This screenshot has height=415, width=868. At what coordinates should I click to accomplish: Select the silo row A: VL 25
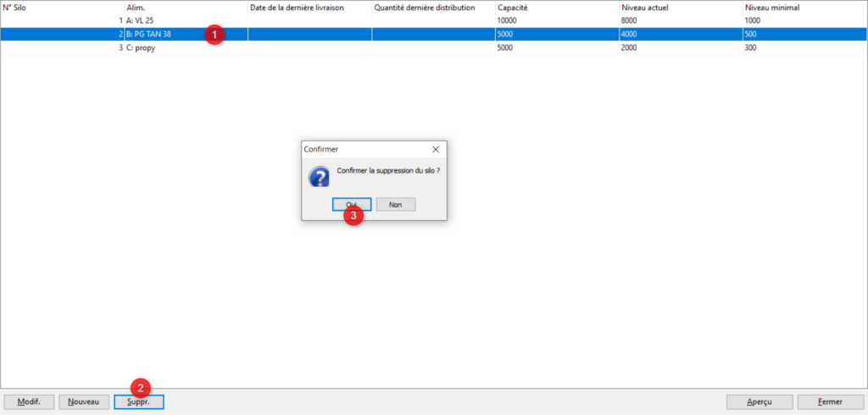(x=434, y=20)
